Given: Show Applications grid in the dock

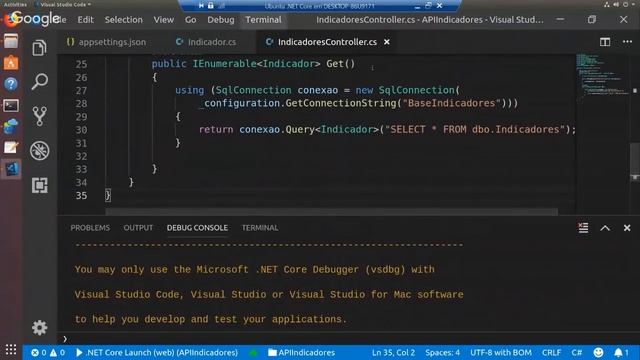Looking at the screenshot, I should 11,349.
